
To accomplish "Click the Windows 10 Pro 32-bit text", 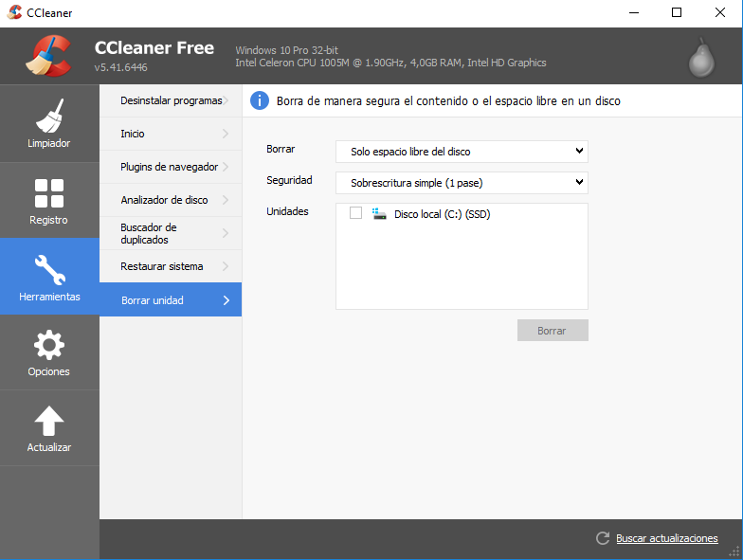I will [286, 50].
